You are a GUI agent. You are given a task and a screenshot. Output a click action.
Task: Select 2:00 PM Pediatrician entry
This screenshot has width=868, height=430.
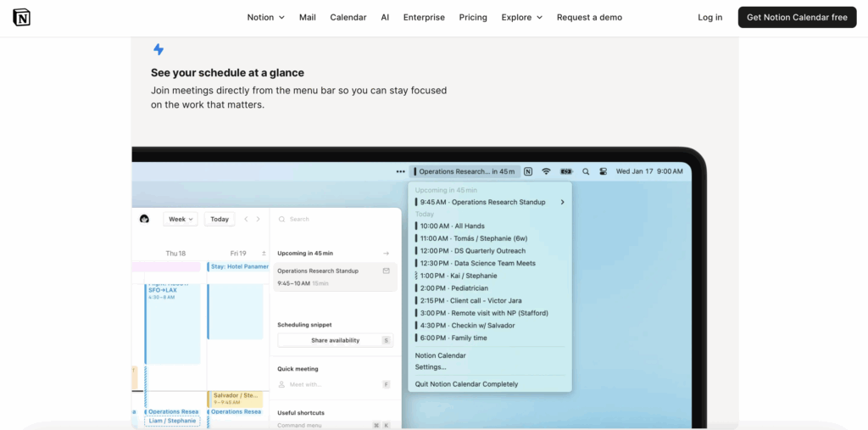(x=490, y=288)
